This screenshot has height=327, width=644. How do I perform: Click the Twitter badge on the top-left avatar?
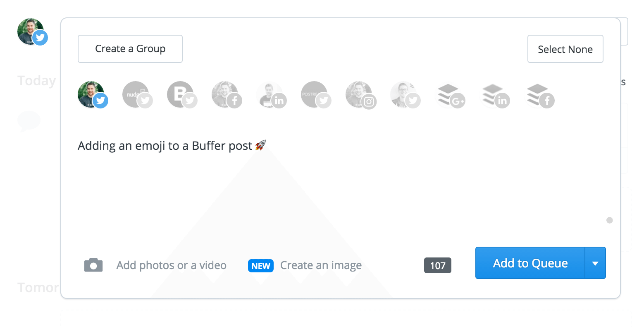pyautogui.click(x=40, y=38)
